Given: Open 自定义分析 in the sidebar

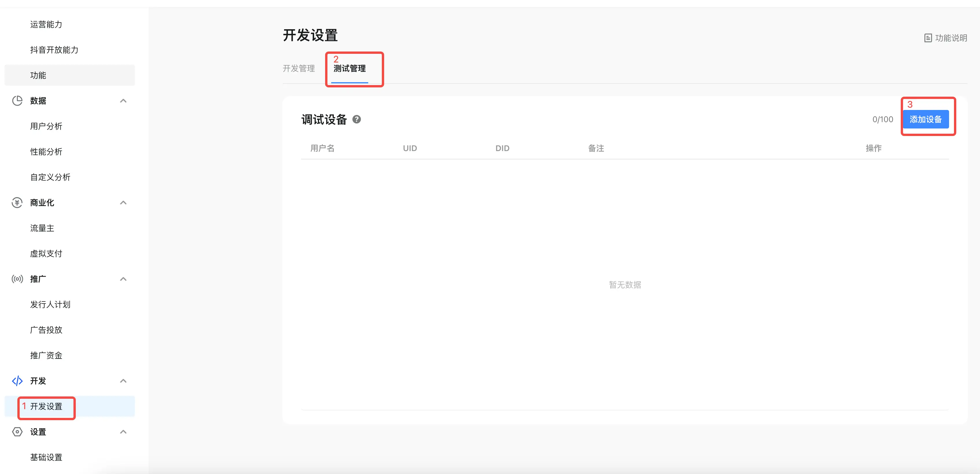Looking at the screenshot, I should 50,177.
